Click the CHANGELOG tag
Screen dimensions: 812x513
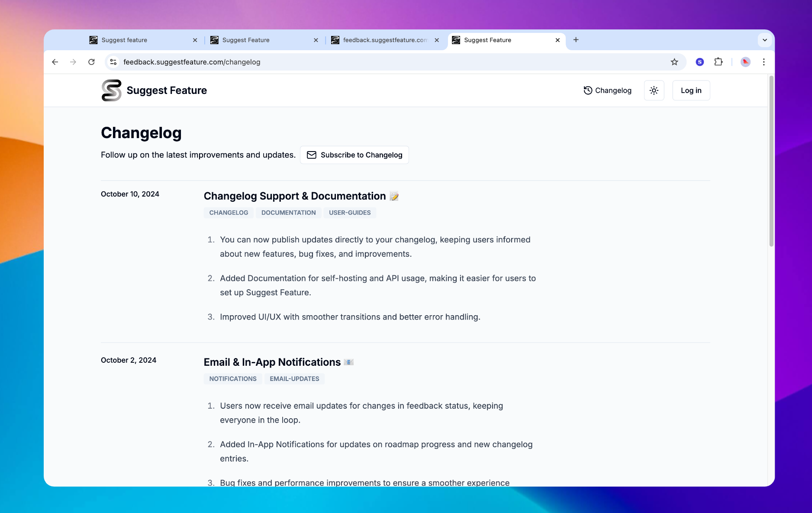229,213
